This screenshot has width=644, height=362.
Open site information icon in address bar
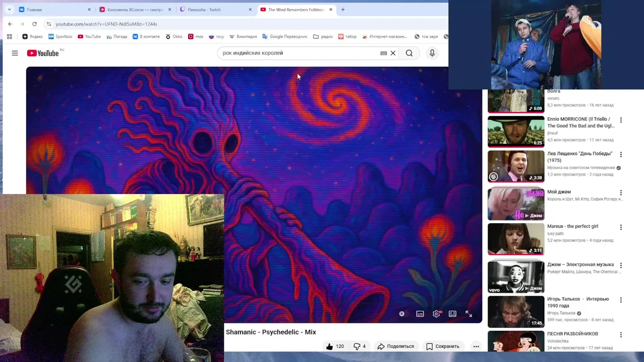tap(49, 24)
